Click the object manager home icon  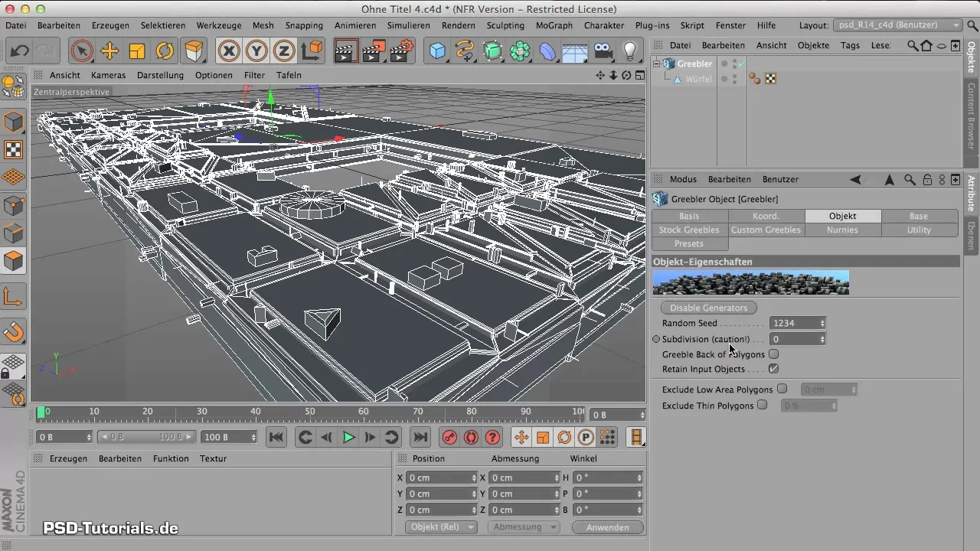[x=926, y=45]
